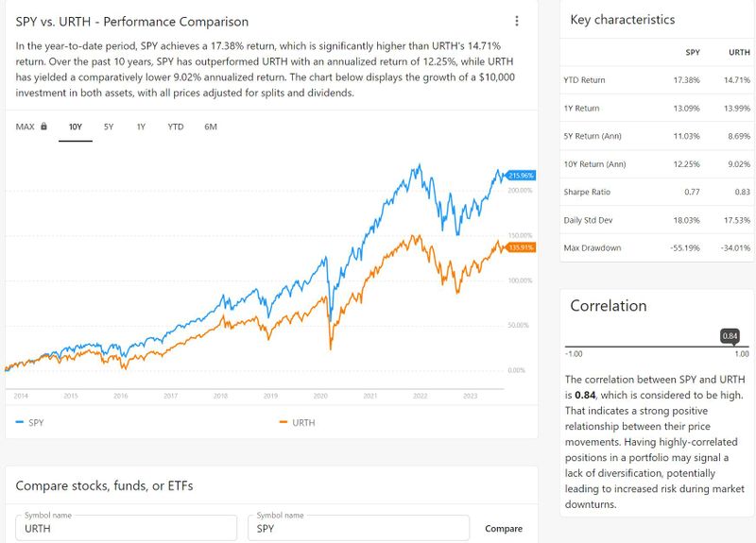Show the 6M chart period
Screen dimensions: 756x543
pos(210,127)
